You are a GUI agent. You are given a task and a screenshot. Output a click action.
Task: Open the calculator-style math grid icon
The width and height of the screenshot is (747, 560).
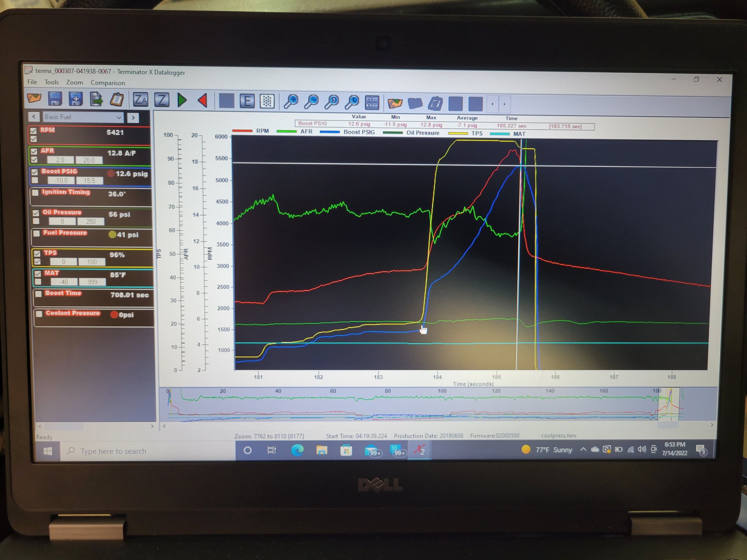[x=372, y=103]
